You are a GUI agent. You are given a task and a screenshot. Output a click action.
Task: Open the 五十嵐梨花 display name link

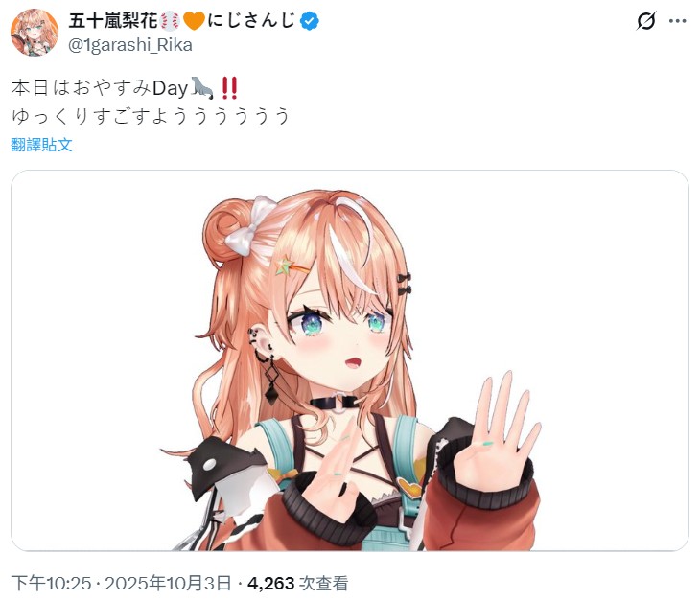pos(113,20)
